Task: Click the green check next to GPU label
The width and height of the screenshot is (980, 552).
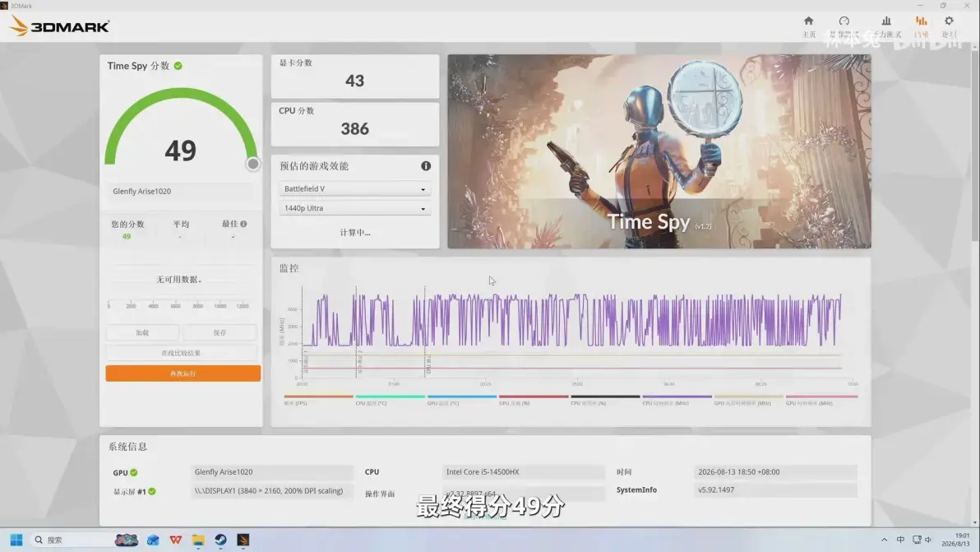Action: (x=134, y=472)
